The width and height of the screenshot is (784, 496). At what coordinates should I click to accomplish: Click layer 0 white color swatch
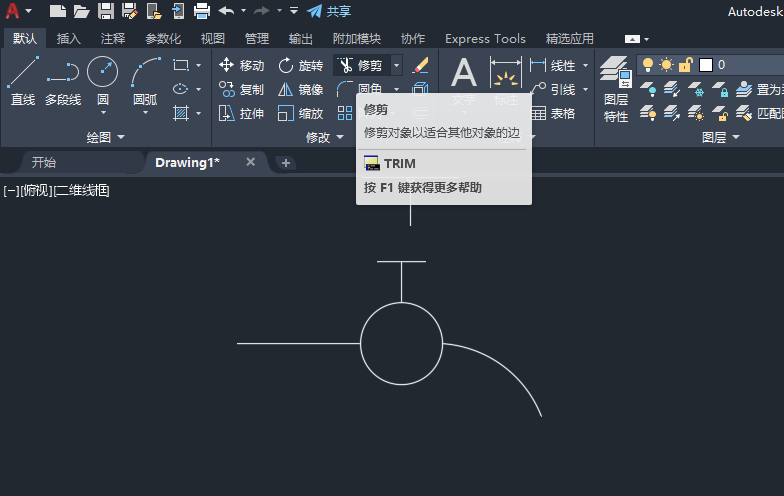(x=706, y=64)
